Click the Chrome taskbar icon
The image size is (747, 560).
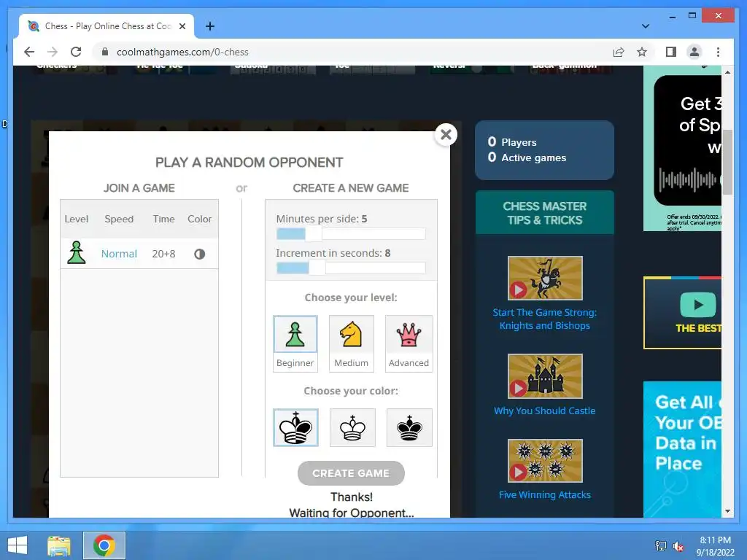pyautogui.click(x=104, y=545)
